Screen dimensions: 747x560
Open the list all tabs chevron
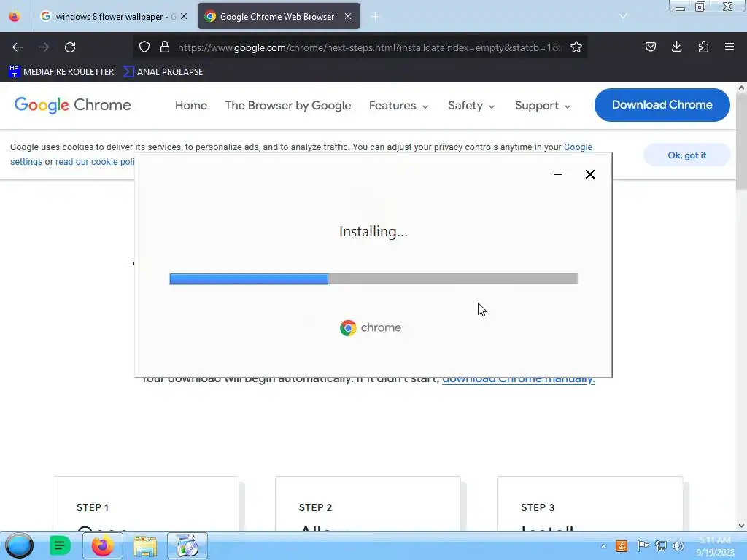point(622,16)
